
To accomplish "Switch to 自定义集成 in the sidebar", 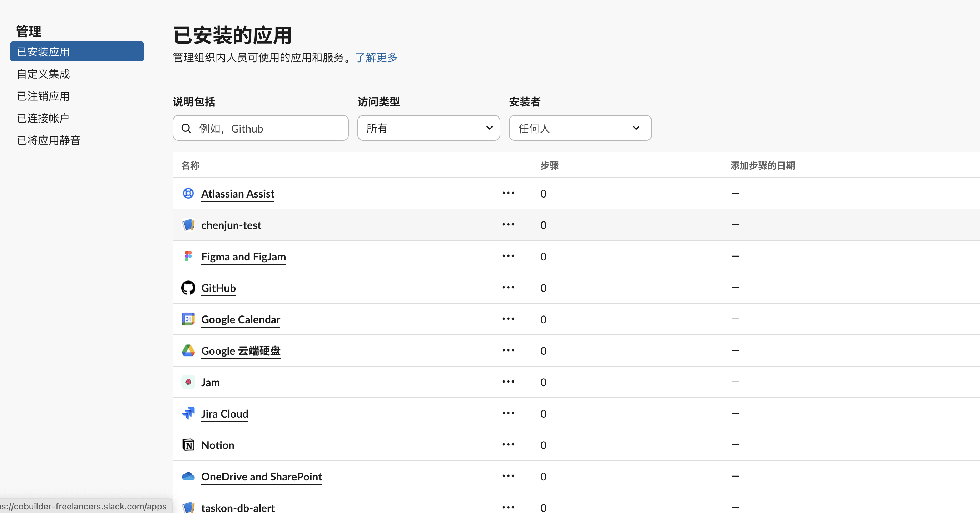I will 43,74.
